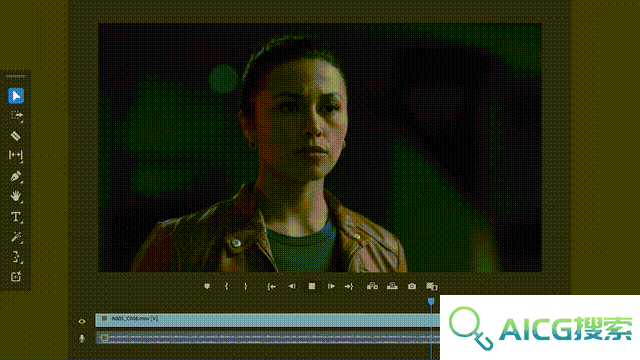Step back one frame

click(291, 287)
